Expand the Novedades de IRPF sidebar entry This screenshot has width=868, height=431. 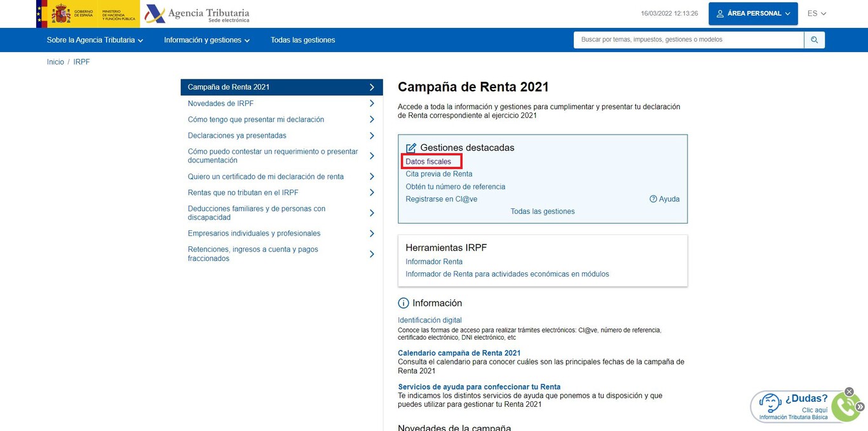tap(219, 103)
